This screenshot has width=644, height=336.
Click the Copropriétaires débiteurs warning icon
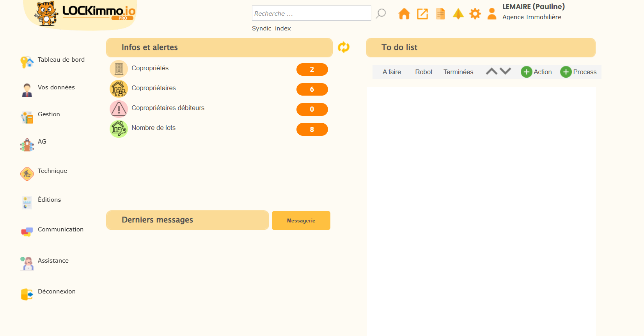[x=119, y=109]
